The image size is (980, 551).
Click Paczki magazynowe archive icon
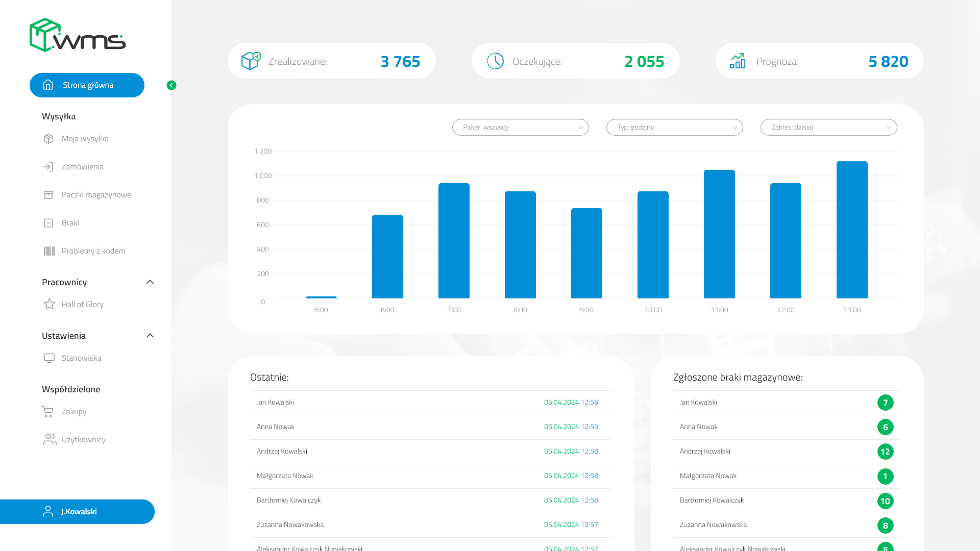(x=48, y=195)
